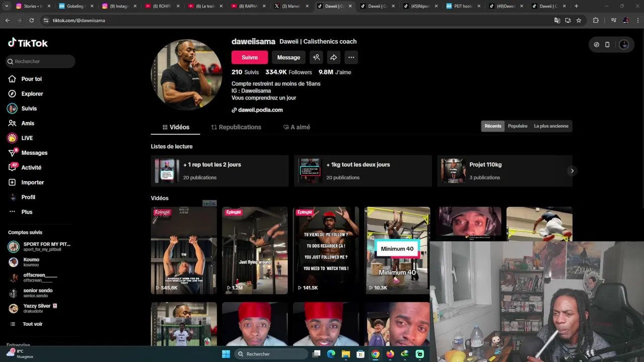Image resolution: width=644 pixels, height=362 pixels.
Task: Open the browser extensions puzzle icon
Action: (x=596, y=20)
